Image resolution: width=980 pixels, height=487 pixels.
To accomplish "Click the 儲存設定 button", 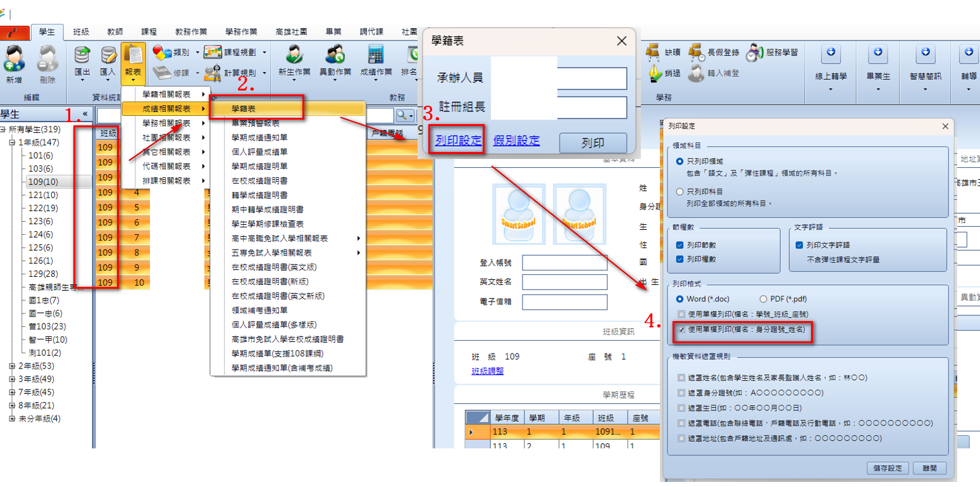I will (x=888, y=468).
